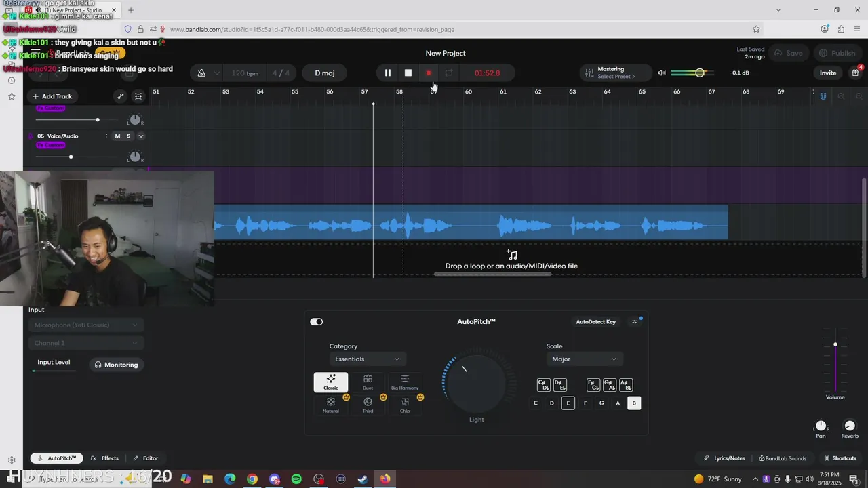Click the Save button
Viewport: 868px width, 488px height.
[789, 53]
